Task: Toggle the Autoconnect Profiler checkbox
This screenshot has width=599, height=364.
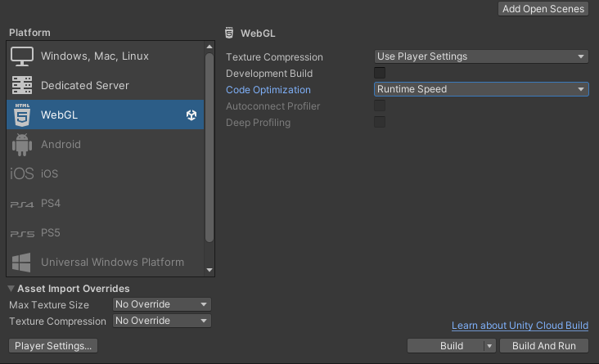Action: [x=380, y=106]
